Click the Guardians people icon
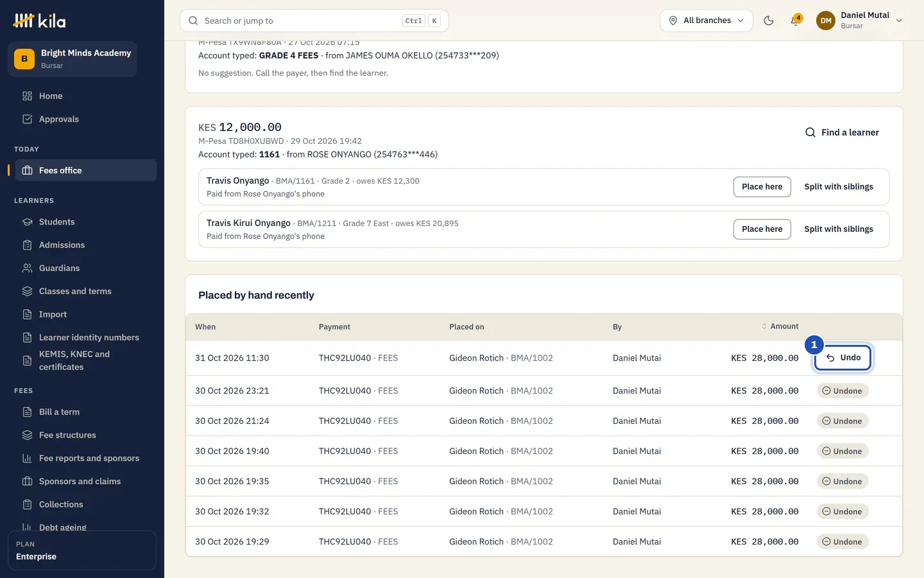924x578 pixels. [x=27, y=268]
